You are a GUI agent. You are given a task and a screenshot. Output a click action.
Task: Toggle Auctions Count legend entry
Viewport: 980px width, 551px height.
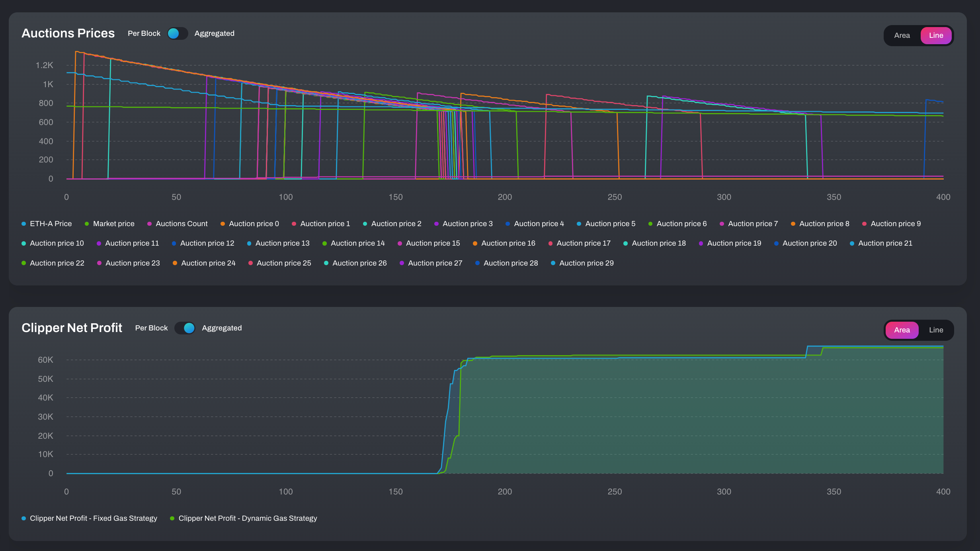click(181, 224)
